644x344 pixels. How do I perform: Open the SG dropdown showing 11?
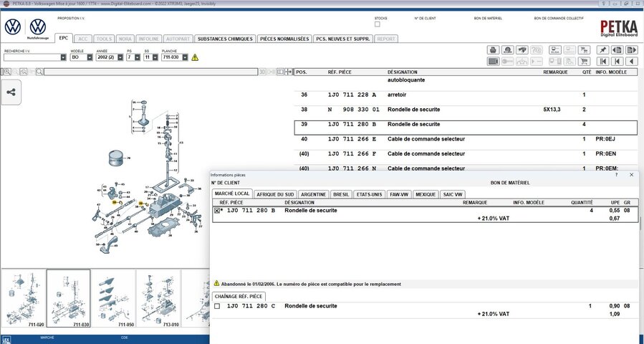(155, 57)
